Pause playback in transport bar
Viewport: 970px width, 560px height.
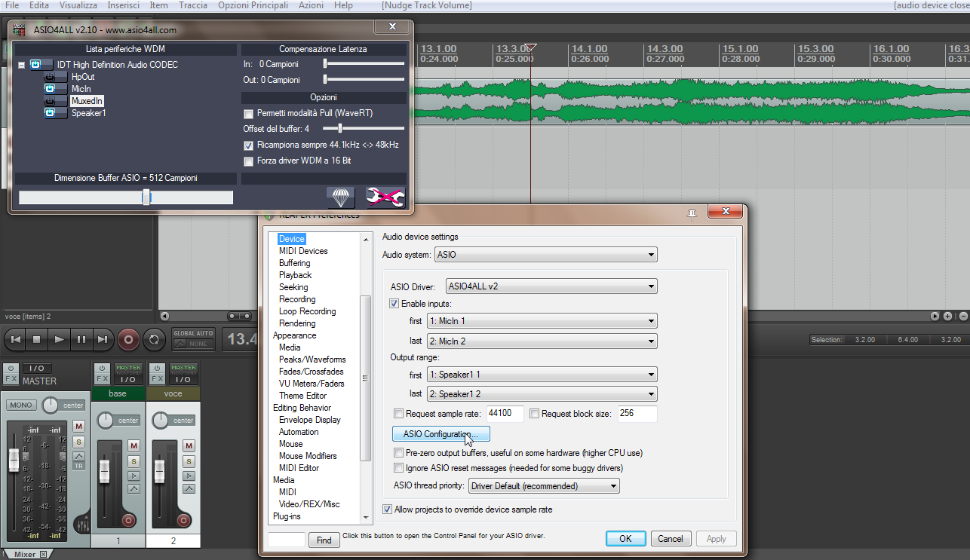click(81, 340)
